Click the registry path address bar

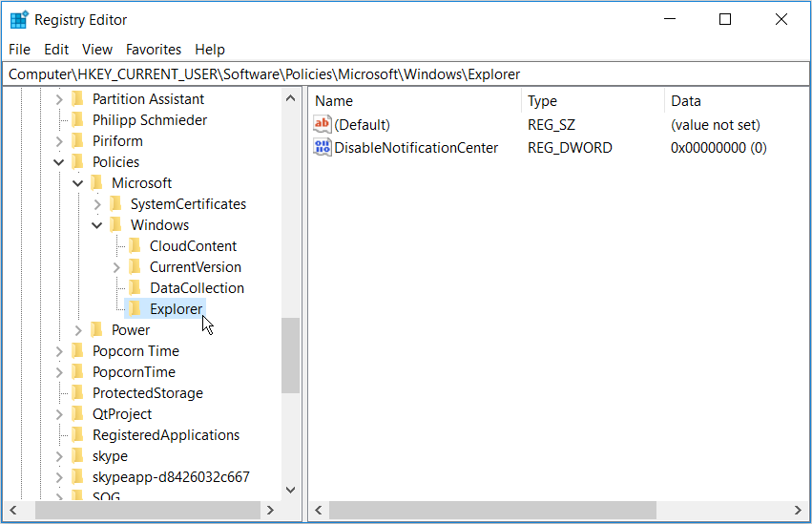[x=406, y=74]
